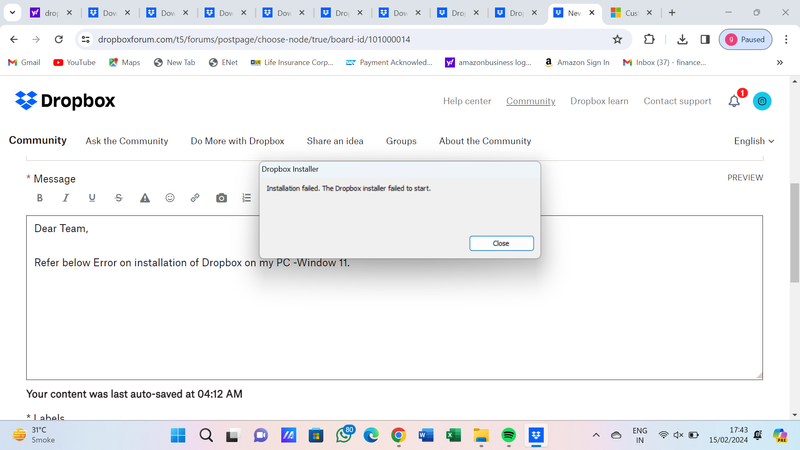Toggle underline formatting in message editor
800x450 pixels.
tap(92, 198)
